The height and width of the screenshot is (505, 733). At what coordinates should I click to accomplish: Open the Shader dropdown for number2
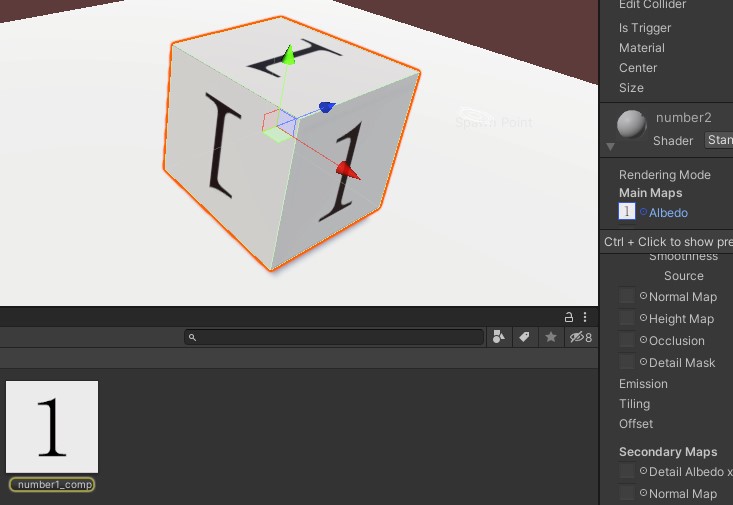tap(718, 141)
